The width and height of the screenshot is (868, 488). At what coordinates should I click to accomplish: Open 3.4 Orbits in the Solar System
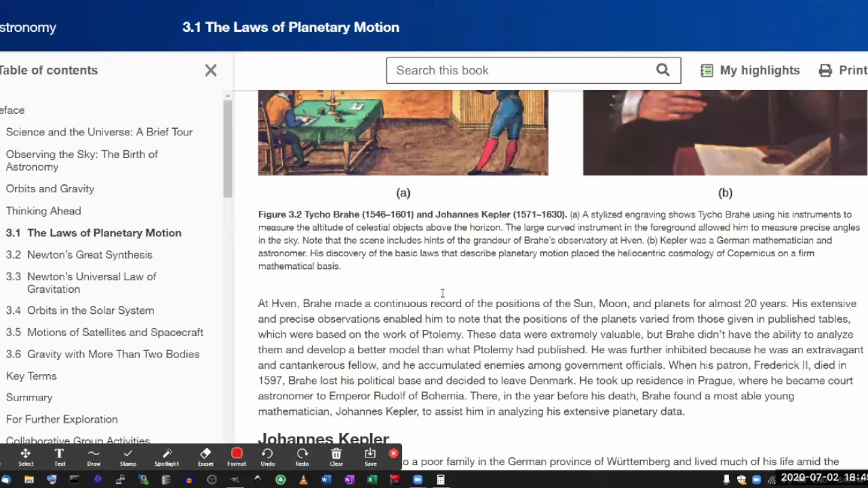coord(80,310)
